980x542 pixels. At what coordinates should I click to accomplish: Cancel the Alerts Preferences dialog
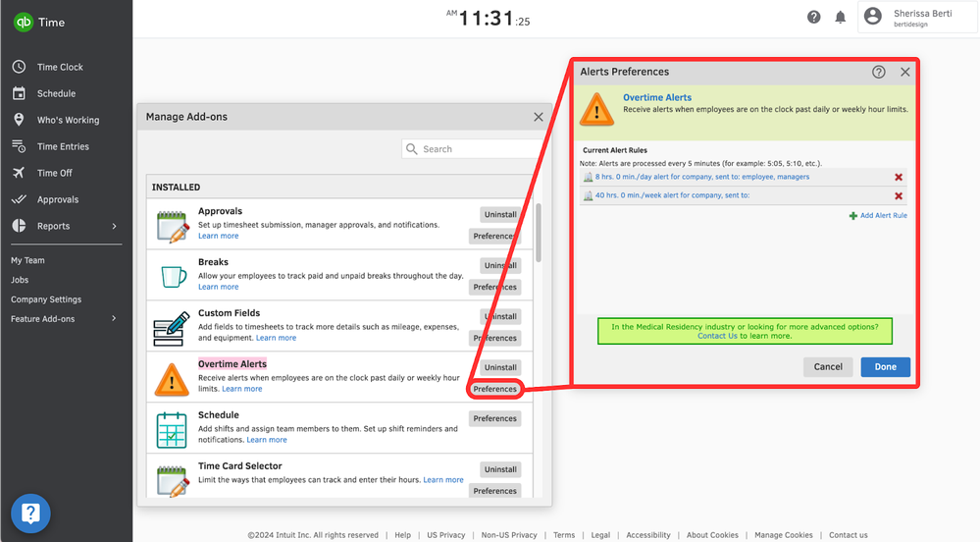click(828, 367)
